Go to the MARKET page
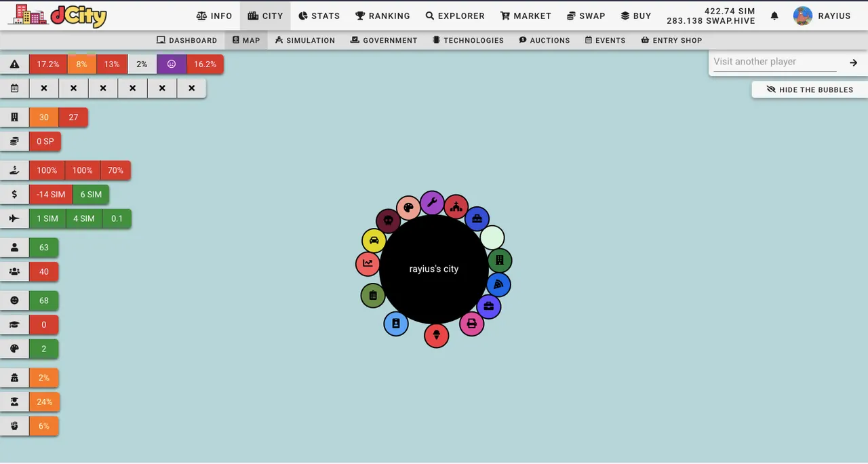The height and width of the screenshot is (464, 868). (x=526, y=16)
